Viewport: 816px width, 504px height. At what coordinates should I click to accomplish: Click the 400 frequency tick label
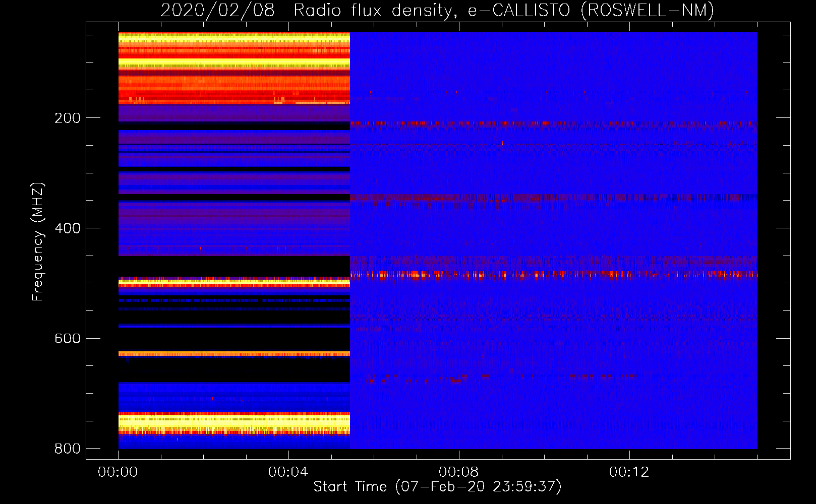[68, 228]
